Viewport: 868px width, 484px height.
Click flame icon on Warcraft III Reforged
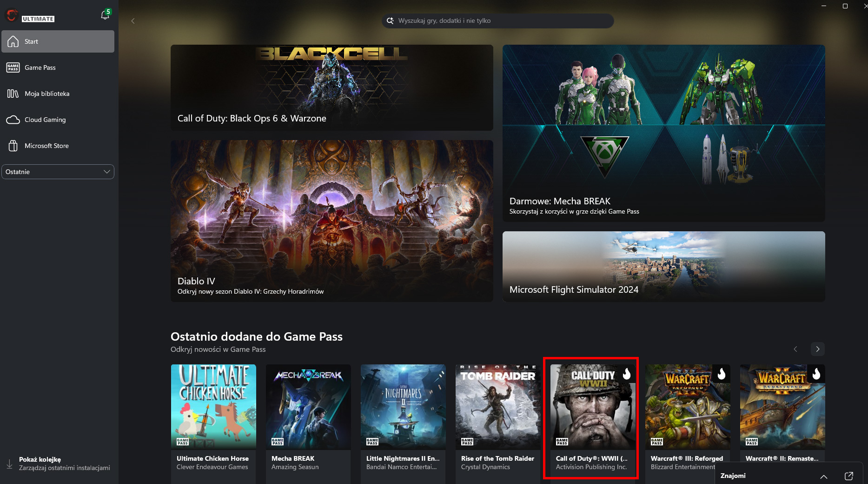point(722,374)
